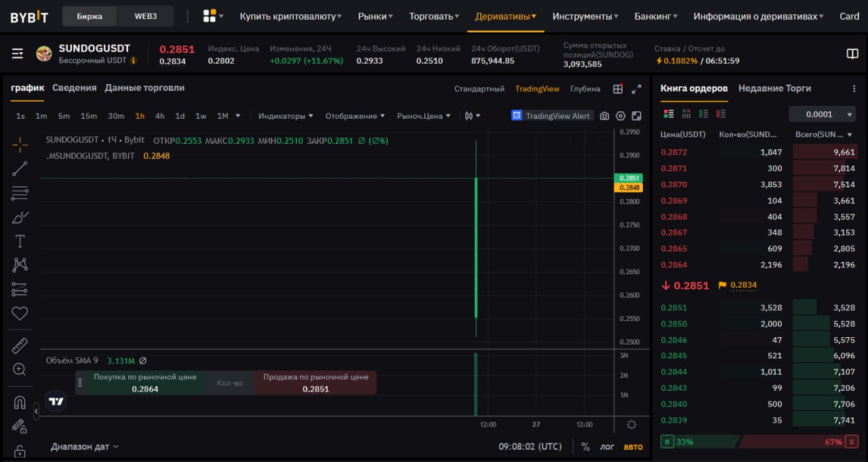Open the Недавние Торги tab
The image size is (868, 462).
(x=774, y=89)
